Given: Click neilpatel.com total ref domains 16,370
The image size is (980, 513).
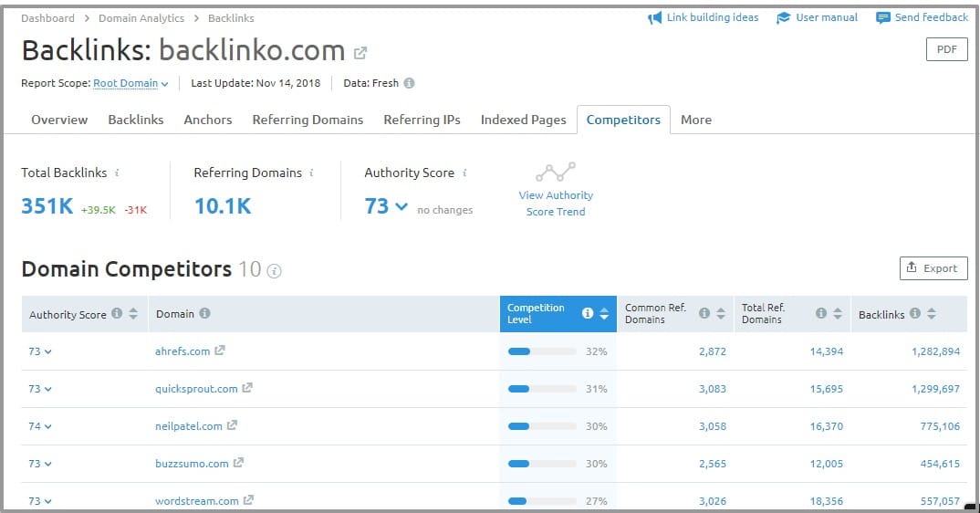Looking at the screenshot, I should coord(827,426).
